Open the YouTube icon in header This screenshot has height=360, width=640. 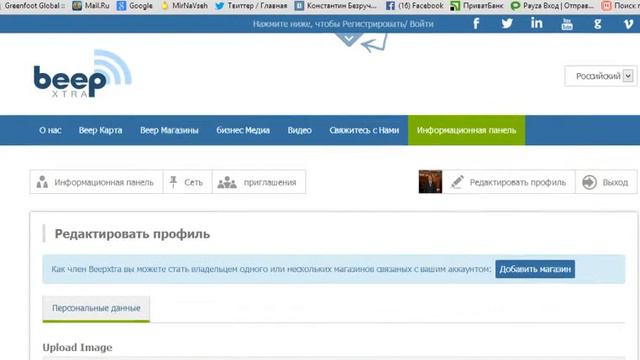(567, 24)
